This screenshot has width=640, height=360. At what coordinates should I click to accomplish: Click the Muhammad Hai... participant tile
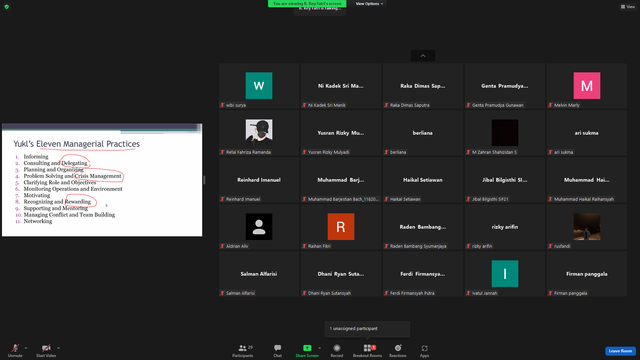point(587,180)
